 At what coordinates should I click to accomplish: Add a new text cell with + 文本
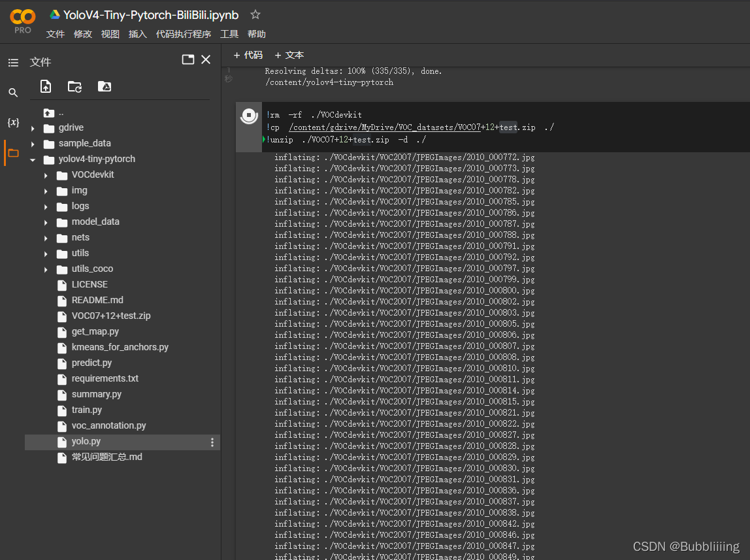pos(289,55)
